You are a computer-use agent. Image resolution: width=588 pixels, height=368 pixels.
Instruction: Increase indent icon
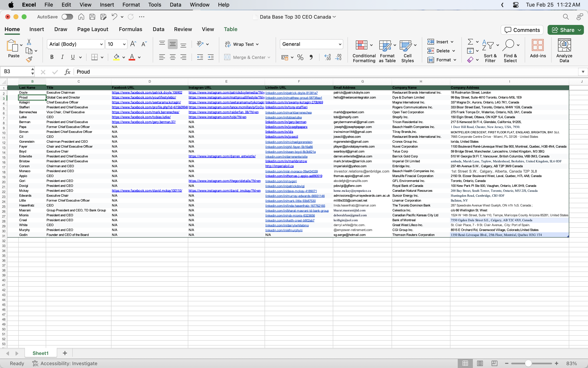(211, 57)
